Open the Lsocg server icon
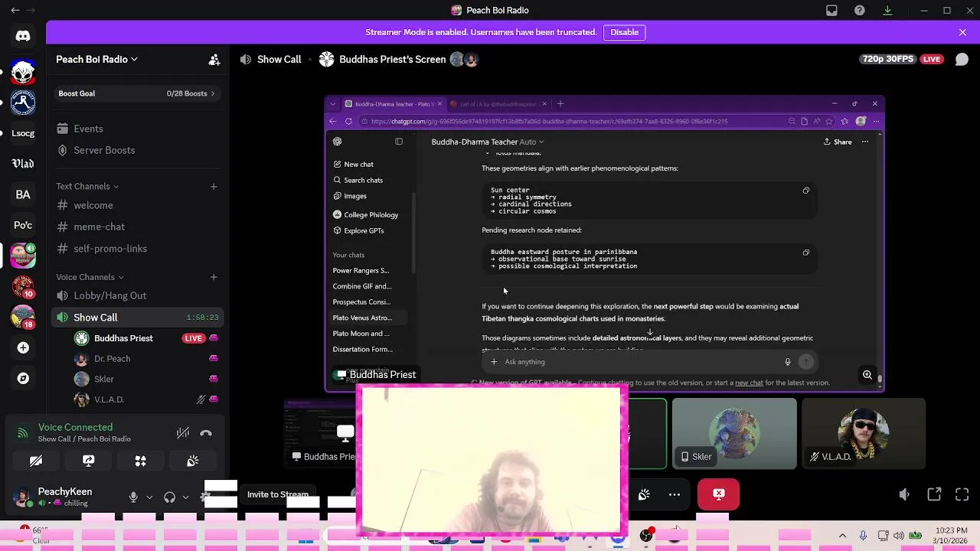Image resolution: width=980 pixels, height=551 pixels. click(23, 133)
